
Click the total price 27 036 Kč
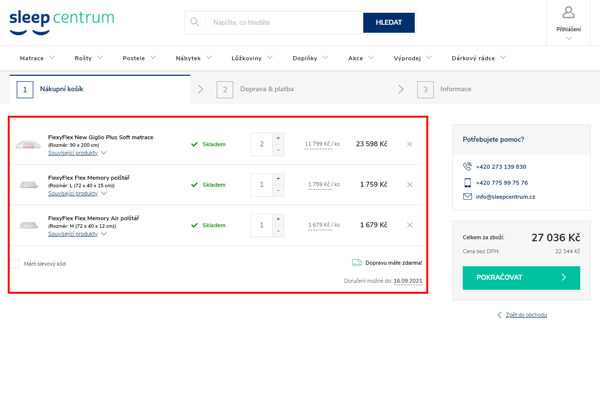pos(556,238)
